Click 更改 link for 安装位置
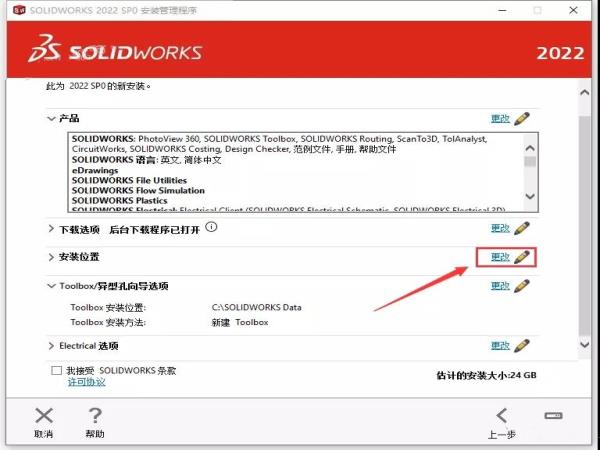 click(x=500, y=257)
